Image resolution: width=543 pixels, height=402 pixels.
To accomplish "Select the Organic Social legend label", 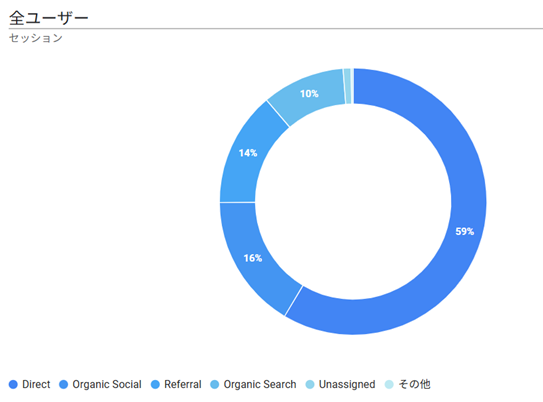I will pos(107,384).
